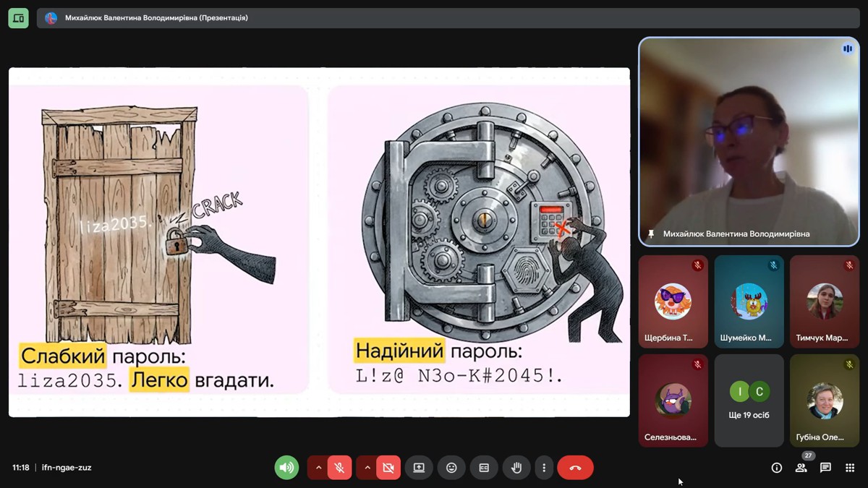This screenshot has width=868, height=488.
Task: Unmute the microphone
Action: tap(339, 468)
